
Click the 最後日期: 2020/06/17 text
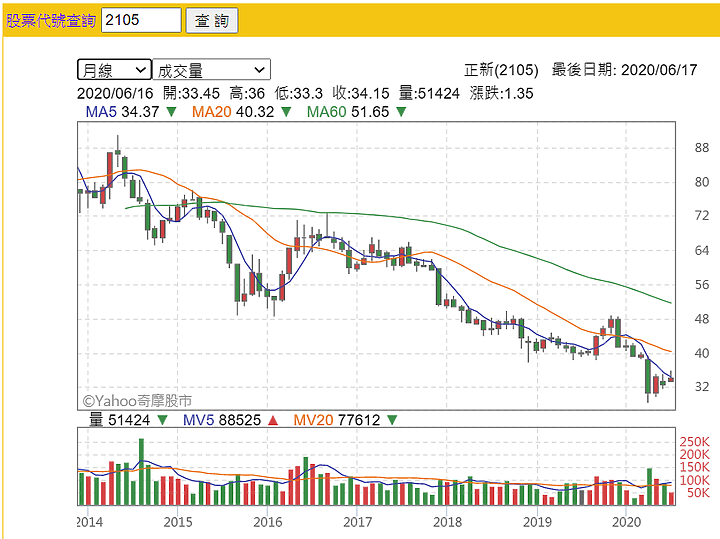tap(624, 70)
